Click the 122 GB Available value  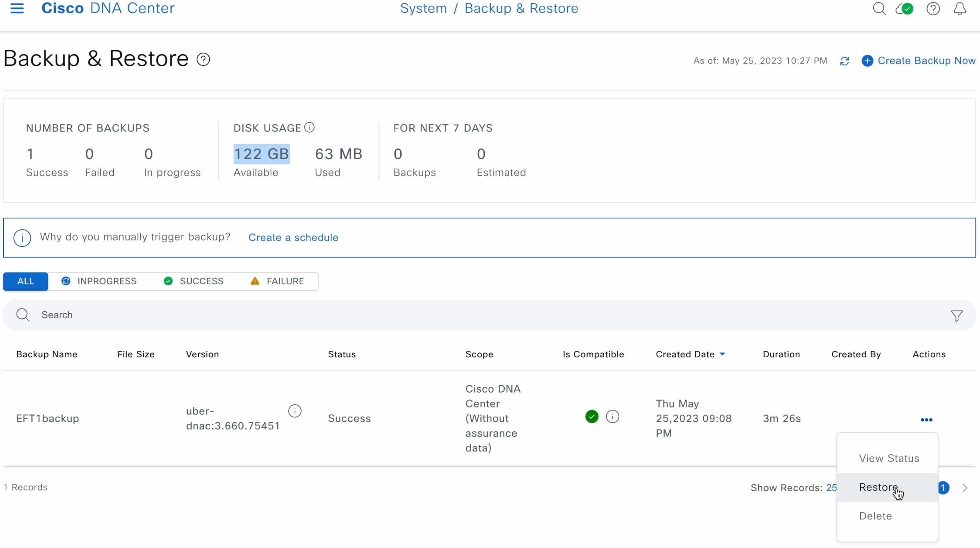pos(261,154)
